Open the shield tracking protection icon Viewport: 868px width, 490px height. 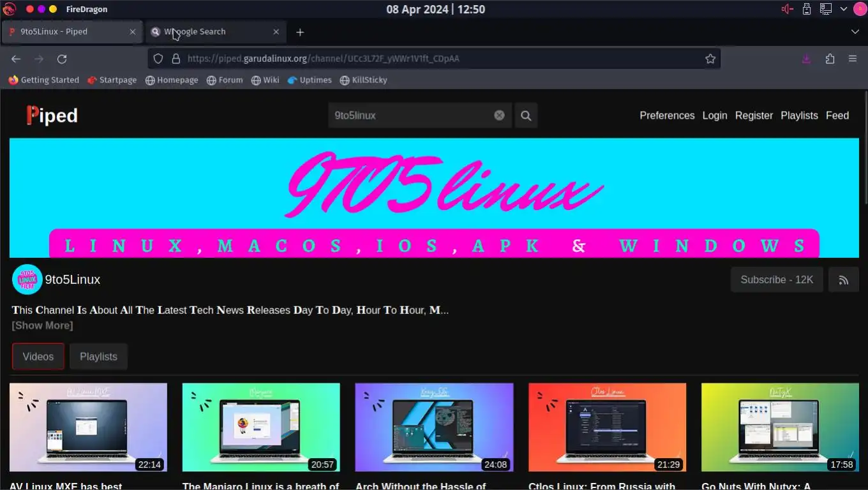[160, 59]
